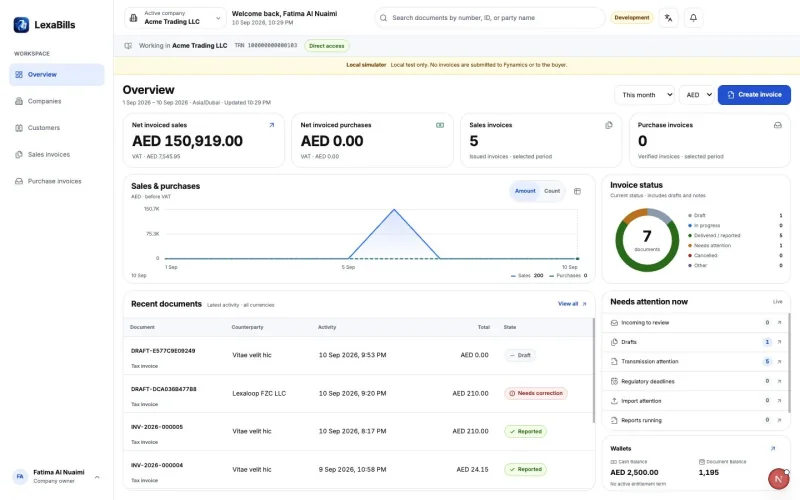Toggle Sales series in chart legend
This screenshot has width=800, height=500.
pos(527,276)
